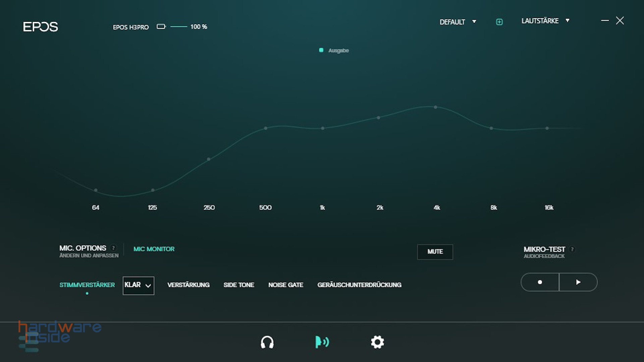Open the KLAR voice enhancer dropdown
Screen dimensions: 644x362
(x=138, y=286)
